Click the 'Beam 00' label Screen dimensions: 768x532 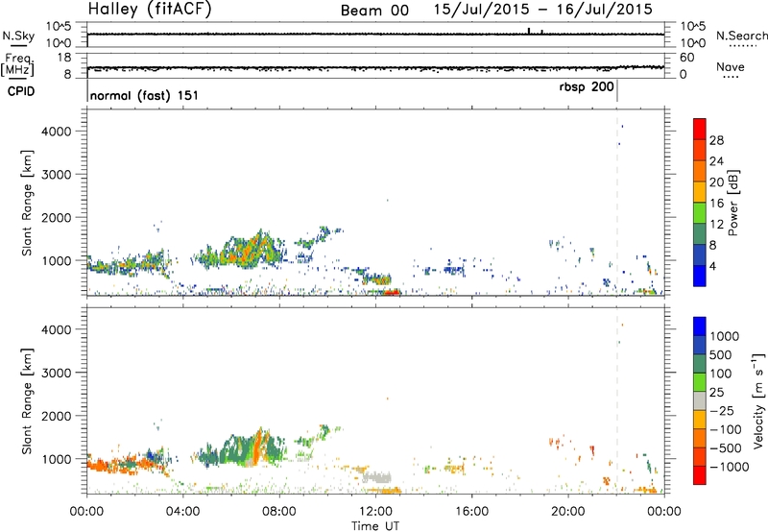click(x=374, y=11)
